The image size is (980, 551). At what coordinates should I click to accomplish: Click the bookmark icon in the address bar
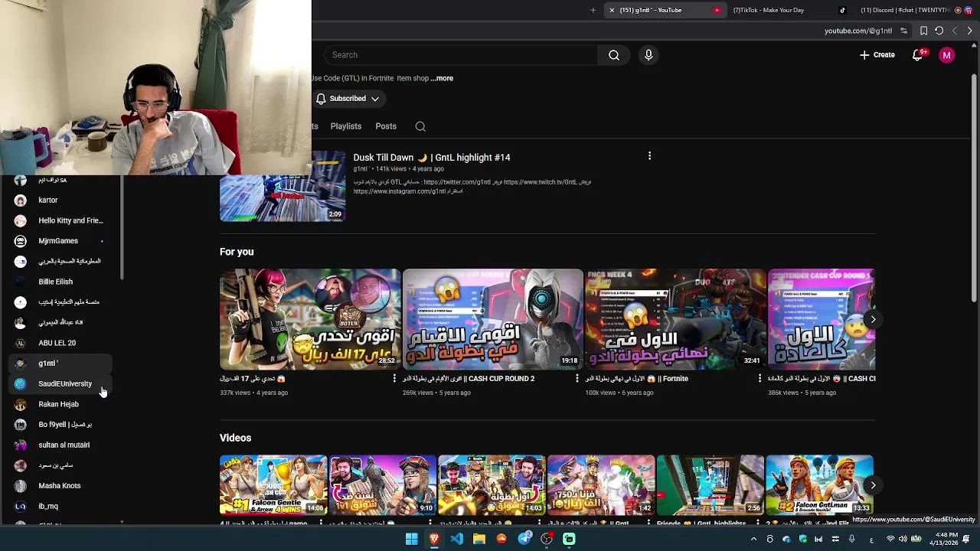(x=923, y=31)
